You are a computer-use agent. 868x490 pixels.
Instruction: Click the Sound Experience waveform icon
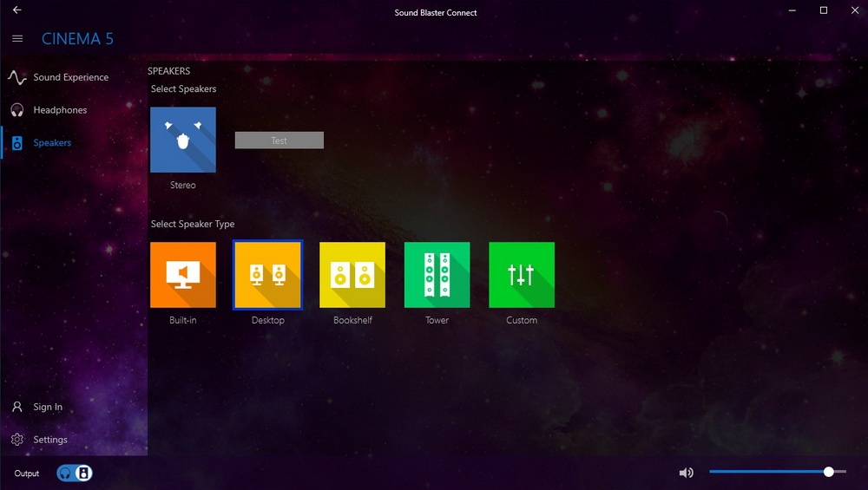pos(17,77)
